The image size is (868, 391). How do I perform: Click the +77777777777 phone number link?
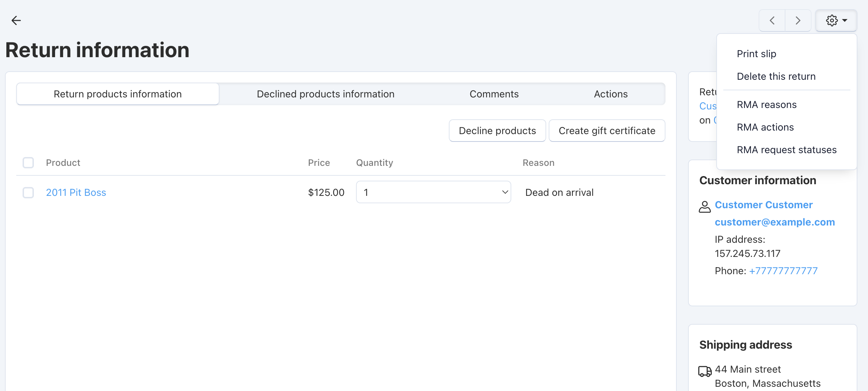pos(783,271)
